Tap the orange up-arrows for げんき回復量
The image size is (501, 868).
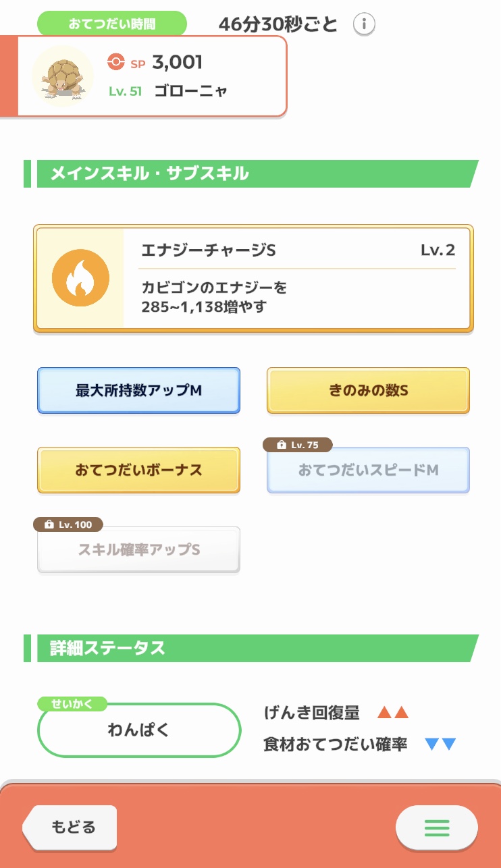pyautogui.click(x=393, y=712)
